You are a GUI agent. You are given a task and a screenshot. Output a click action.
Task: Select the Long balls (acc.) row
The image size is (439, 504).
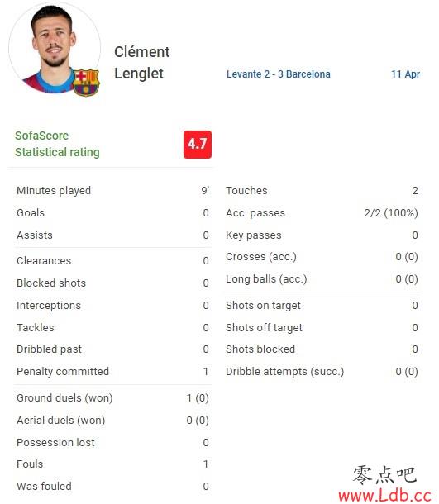tap(322, 279)
